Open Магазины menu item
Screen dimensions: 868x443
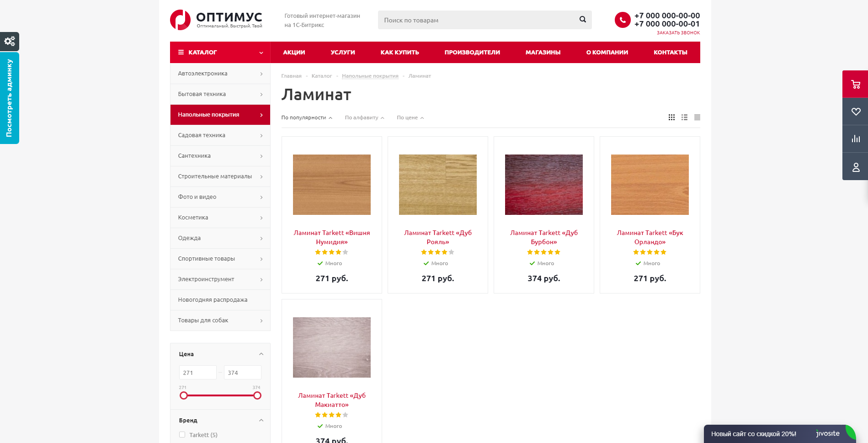pos(543,52)
